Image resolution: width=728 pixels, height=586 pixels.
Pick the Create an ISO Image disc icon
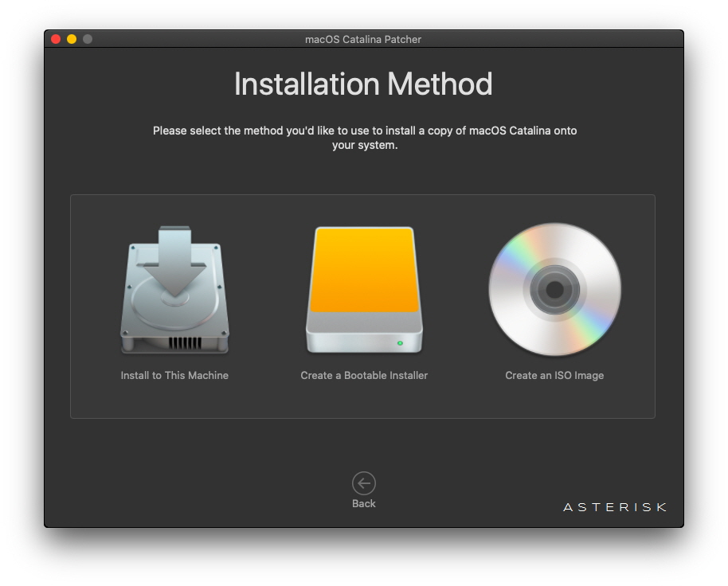point(555,290)
